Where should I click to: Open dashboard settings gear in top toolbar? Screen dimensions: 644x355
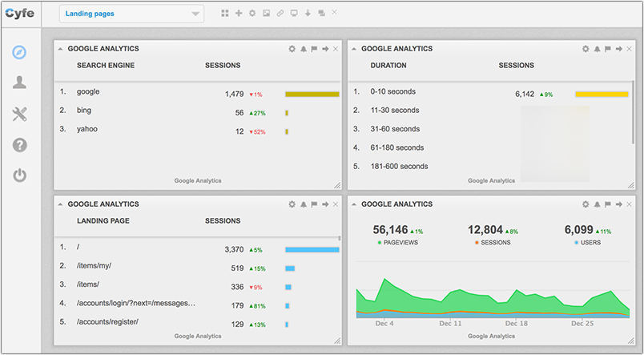(252, 13)
